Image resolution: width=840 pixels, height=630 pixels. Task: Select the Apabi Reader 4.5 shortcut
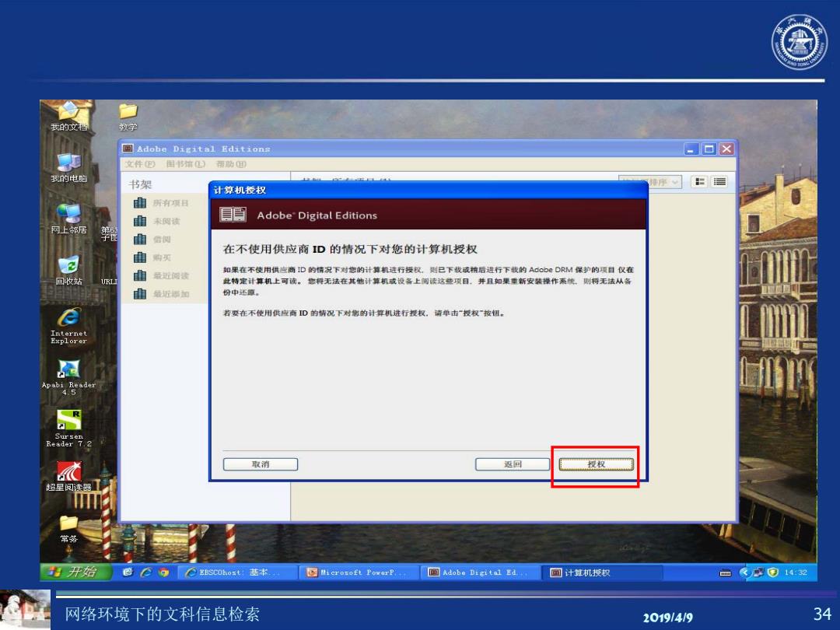pos(68,377)
